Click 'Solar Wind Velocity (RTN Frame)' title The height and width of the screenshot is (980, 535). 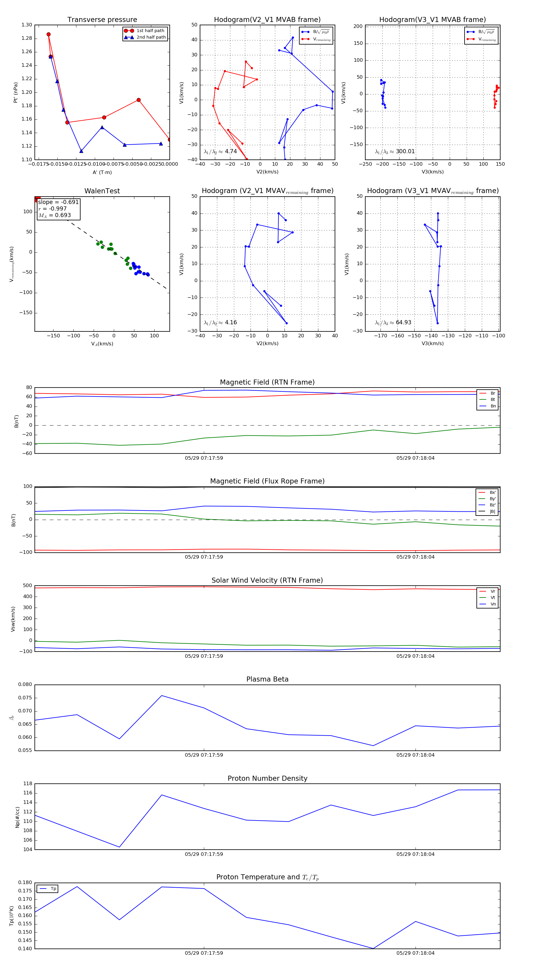point(267,580)
